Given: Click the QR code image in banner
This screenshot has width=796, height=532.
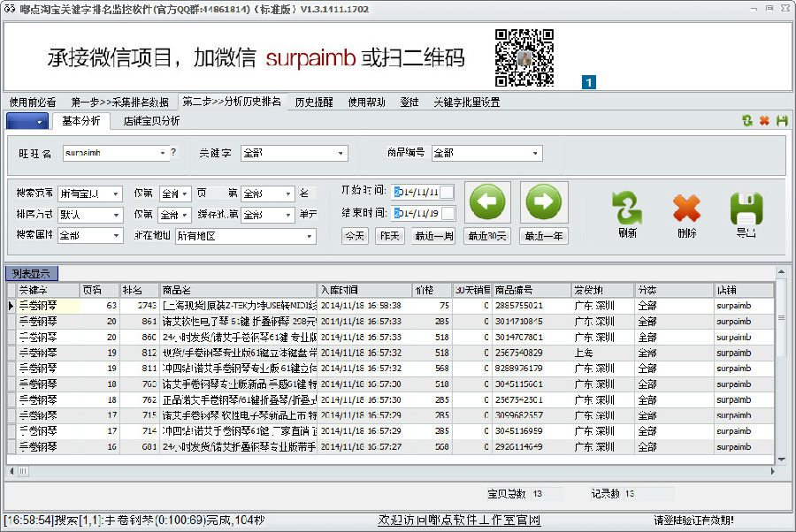Looking at the screenshot, I should click(524, 57).
